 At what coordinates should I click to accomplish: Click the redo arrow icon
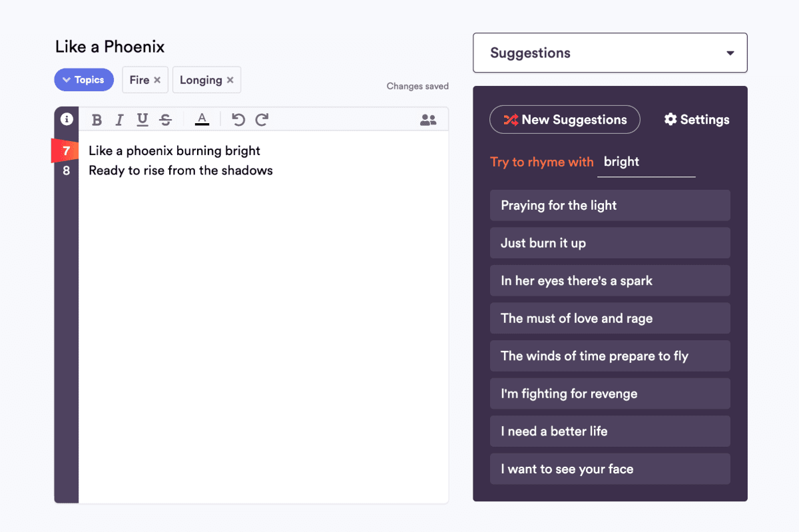click(262, 120)
